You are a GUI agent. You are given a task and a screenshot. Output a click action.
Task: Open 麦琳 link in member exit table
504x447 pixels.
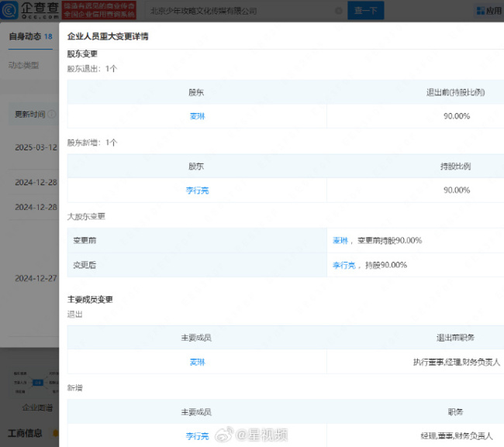[197, 363]
